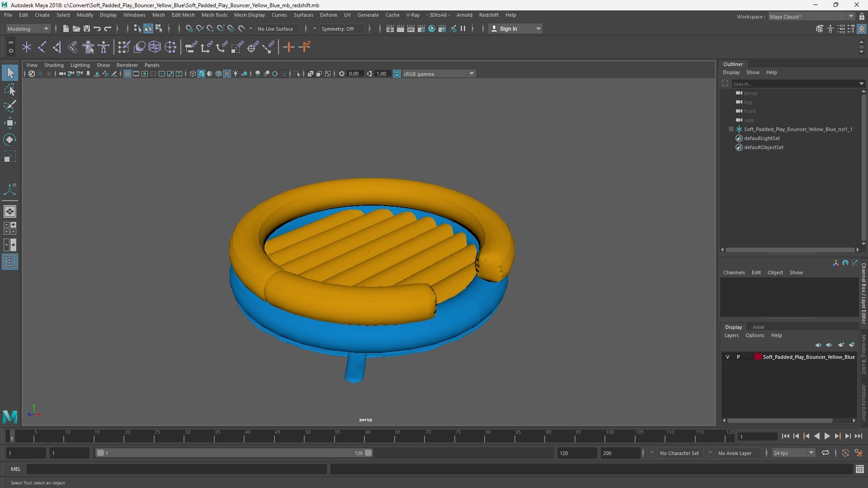
Task: Choose the Rotate tool
Action: pos(10,140)
